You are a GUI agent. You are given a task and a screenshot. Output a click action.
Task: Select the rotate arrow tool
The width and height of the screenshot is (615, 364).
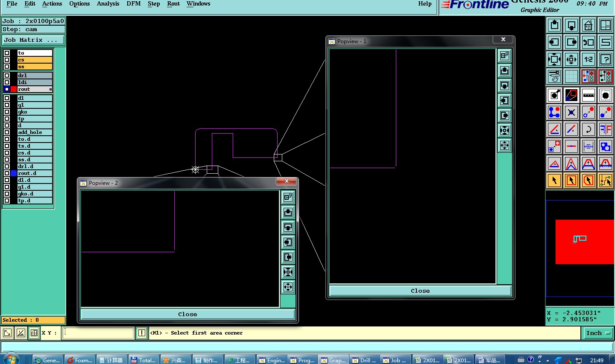589,129
